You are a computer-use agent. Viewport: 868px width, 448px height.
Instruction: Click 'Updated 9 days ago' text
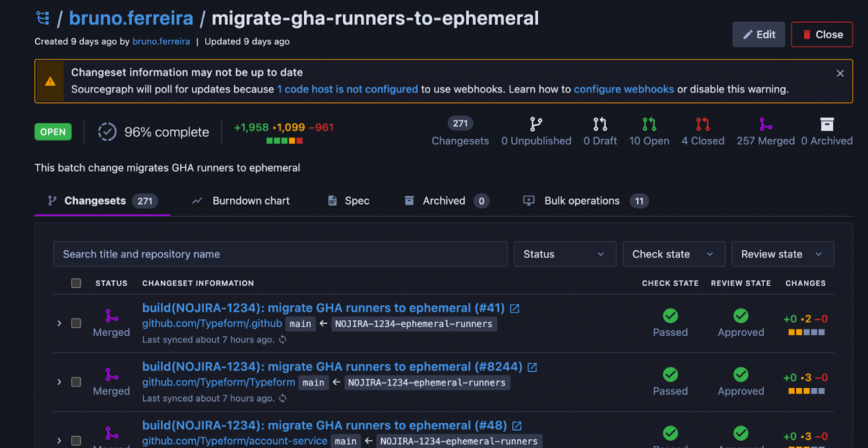247,42
